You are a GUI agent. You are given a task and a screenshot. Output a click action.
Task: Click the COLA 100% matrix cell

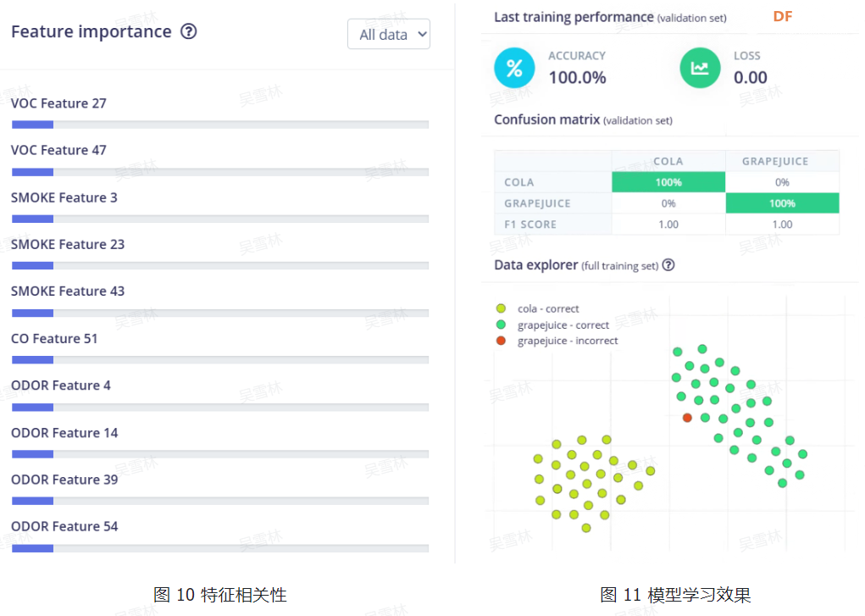[668, 181]
